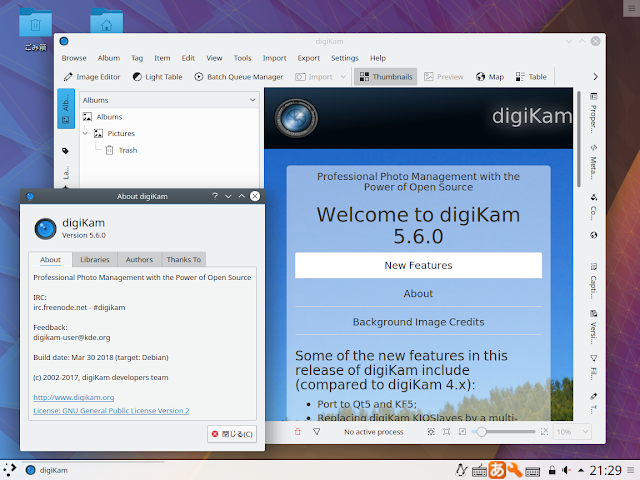The width and height of the screenshot is (640, 480).
Task: Launch the Batch Queue Manager
Action: pos(239,77)
